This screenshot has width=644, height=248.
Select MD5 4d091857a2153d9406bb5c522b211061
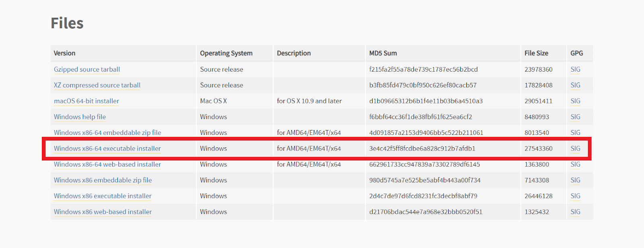click(x=426, y=132)
